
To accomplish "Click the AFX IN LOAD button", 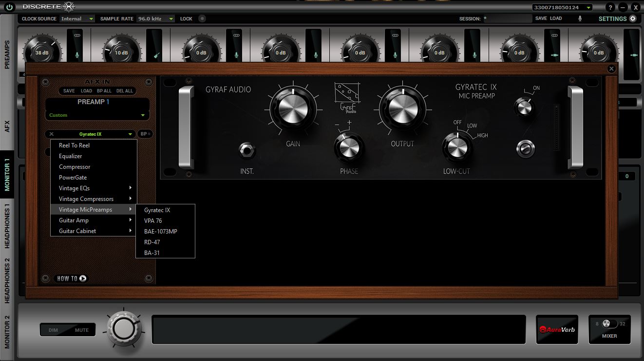I will click(86, 91).
